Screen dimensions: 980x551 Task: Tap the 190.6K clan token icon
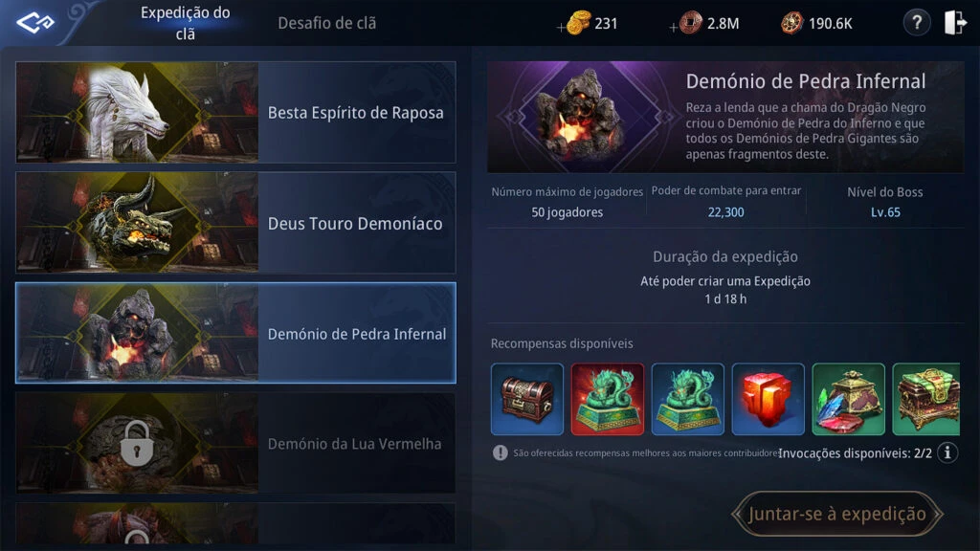click(x=791, y=23)
